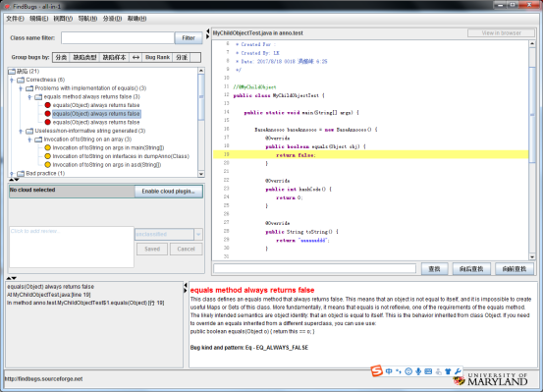This screenshot has width=543, height=392.
Task: Click yellow dot for toString on args in main
Action: click(x=48, y=147)
